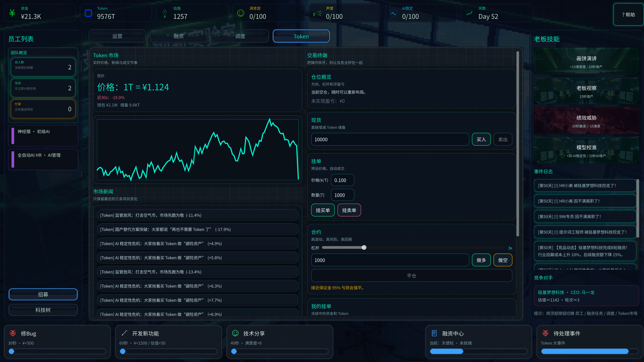Click the yen funds icon
Viewport: 644px width, 362px height.
(x=12, y=13)
